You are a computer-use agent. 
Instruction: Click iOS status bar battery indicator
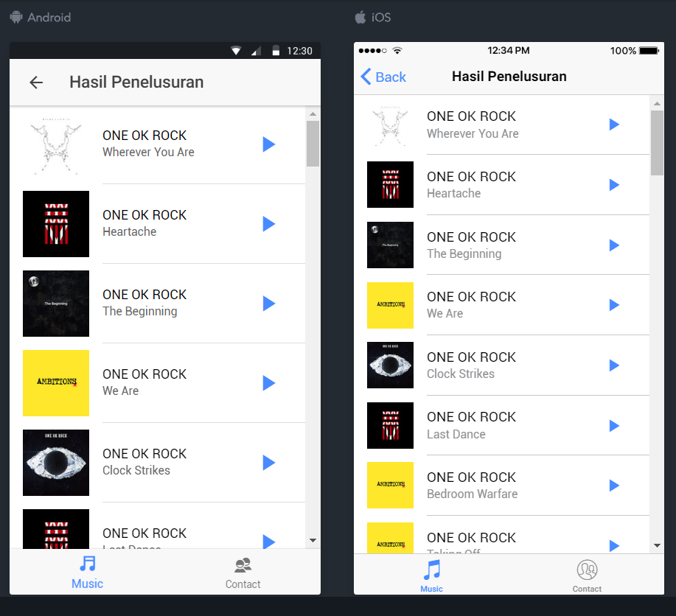click(649, 51)
